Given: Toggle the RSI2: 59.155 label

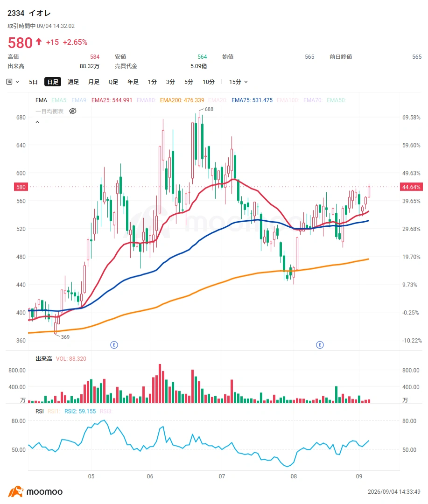Looking at the screenshot, I should [x=80, y=411].
